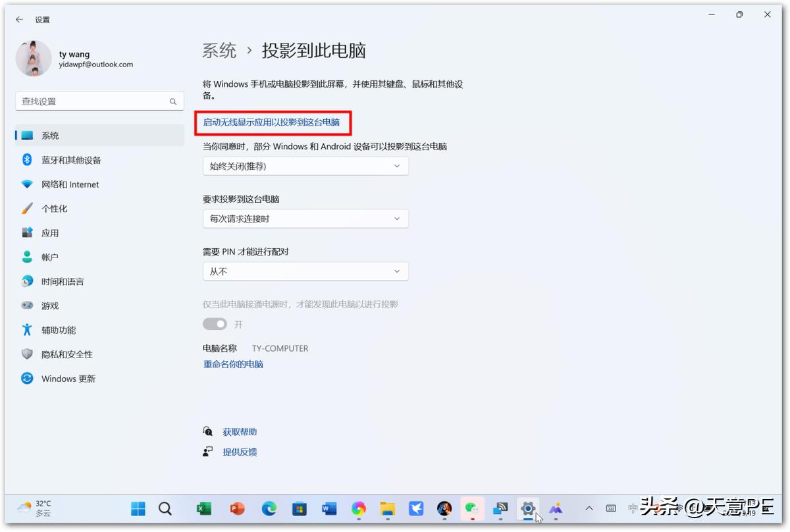
Task: Launch Microsoft Word from the taskbar
Action: tap(329, 508)
